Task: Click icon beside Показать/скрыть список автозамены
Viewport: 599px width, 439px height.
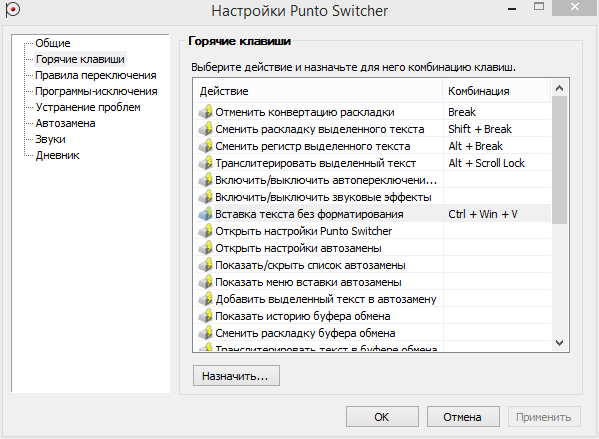Action: click(205, 265)
